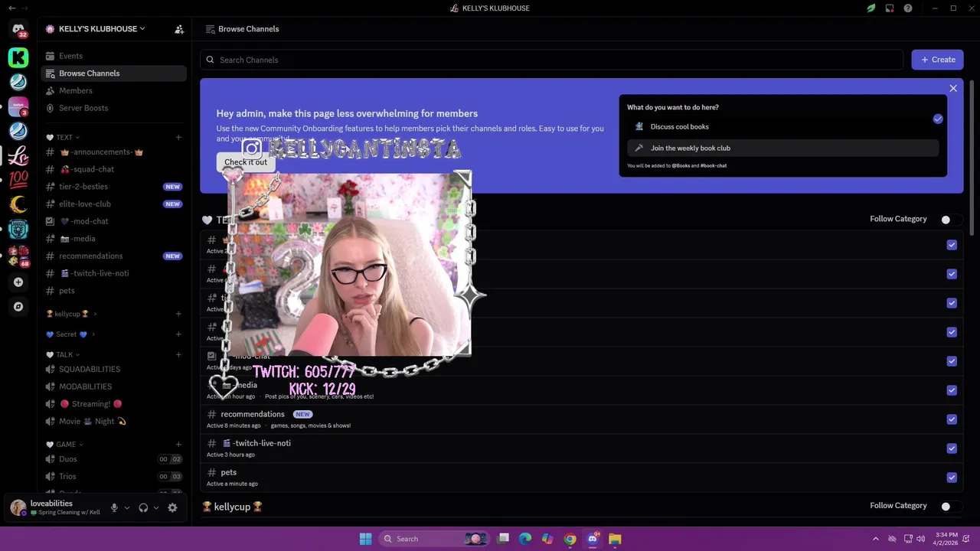This screenshot has width=980, height=551.
Task: Open Server Boosts in sidebar
Action: coord(113,108)
